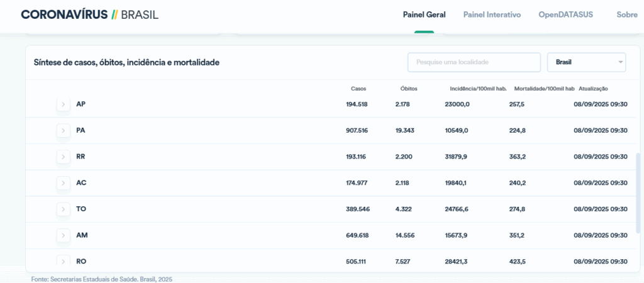Click the Mortalidade/100mil hab column header
The width and height of the screenshot is (644, 283).
[544, 89]
